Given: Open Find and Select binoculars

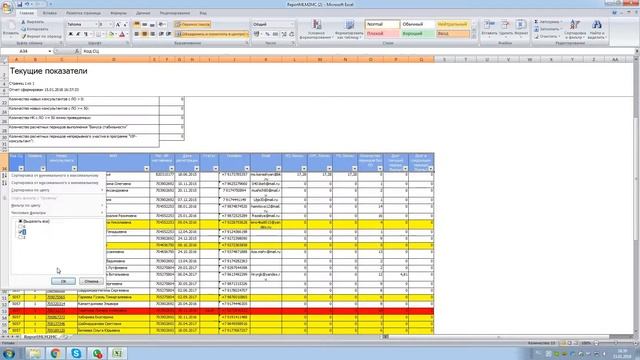Looking at the screenshot, I should pos(596,29).
